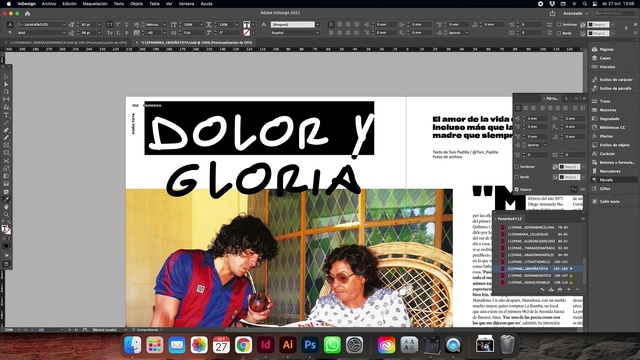Toggle all caps TT button
Viewport: 640px width, 360px height.
(x=109, y=24)
